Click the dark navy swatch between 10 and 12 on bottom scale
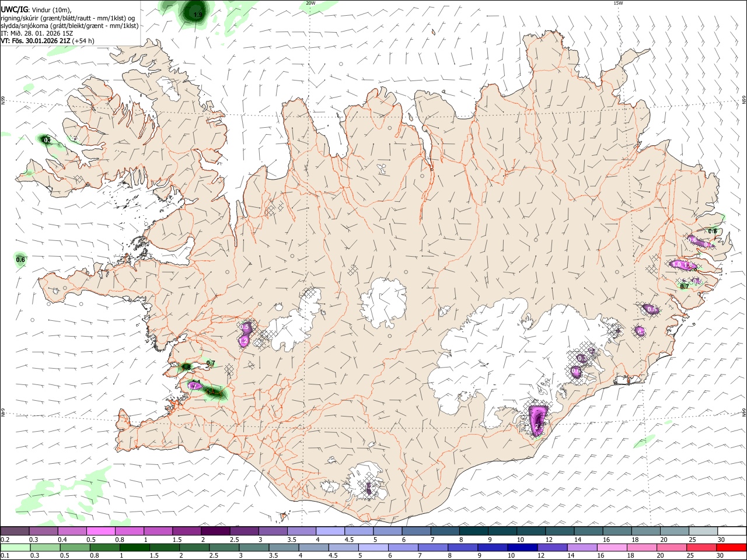 [522, 548]
